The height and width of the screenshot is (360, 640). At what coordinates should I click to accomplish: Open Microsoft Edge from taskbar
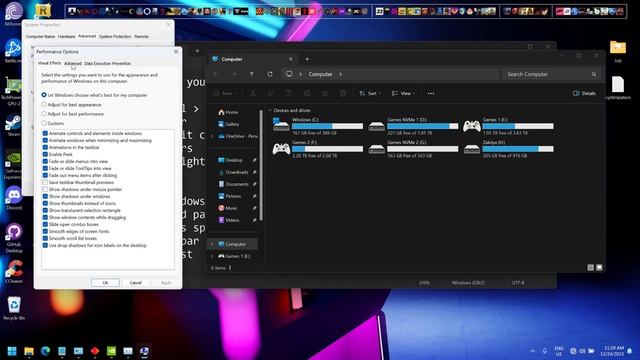click(x=45, y=351)
